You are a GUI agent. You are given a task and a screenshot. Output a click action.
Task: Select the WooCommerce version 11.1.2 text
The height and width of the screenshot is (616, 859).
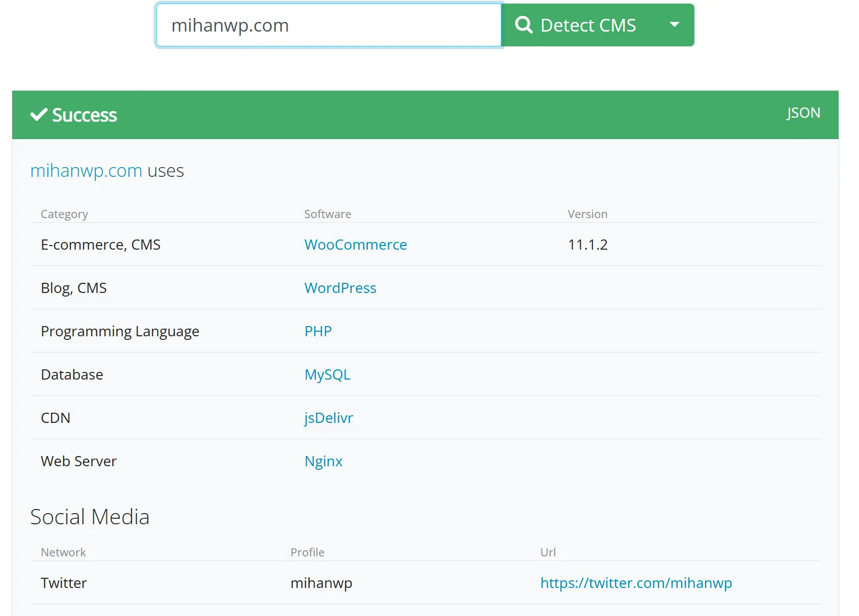click(588, 245)
